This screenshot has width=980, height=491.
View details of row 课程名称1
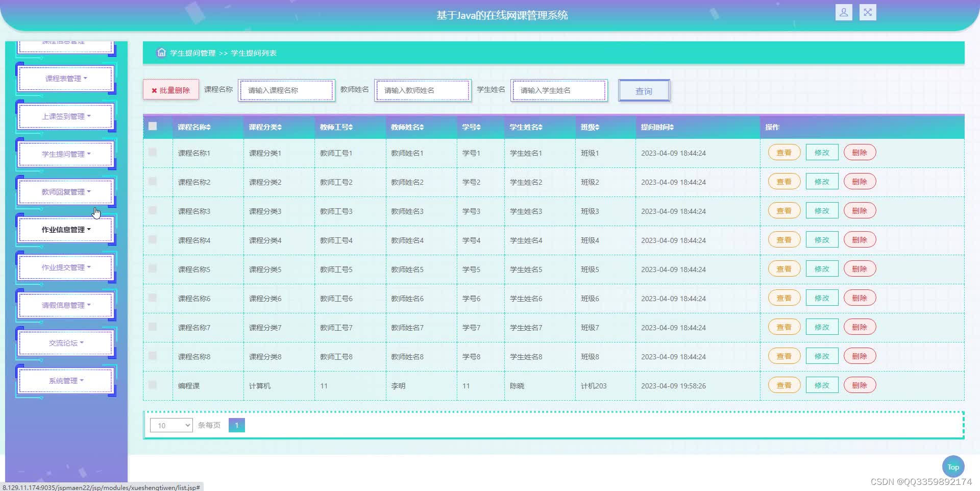[784, 153]
